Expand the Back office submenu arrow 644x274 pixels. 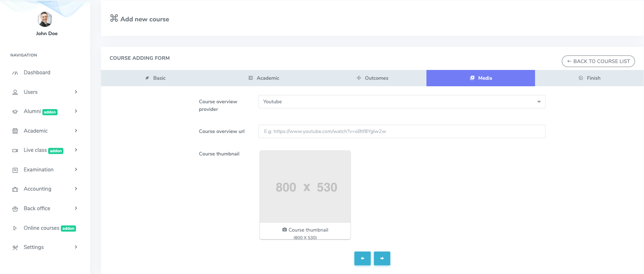pos(76,208)
